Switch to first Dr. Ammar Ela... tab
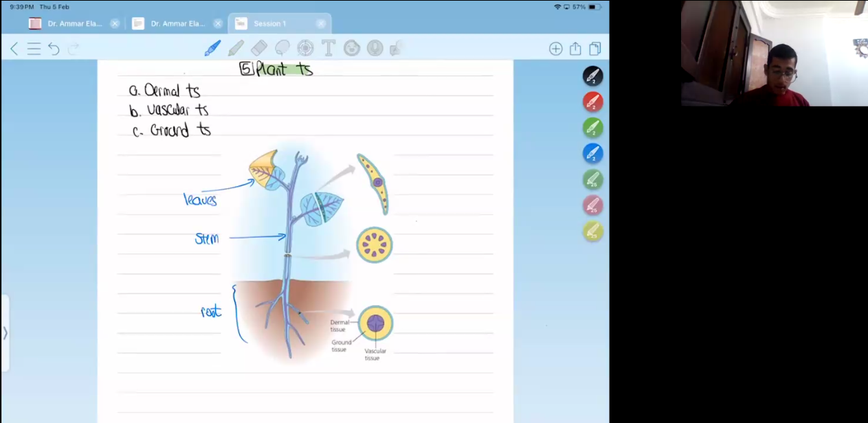 click(74, 23)
